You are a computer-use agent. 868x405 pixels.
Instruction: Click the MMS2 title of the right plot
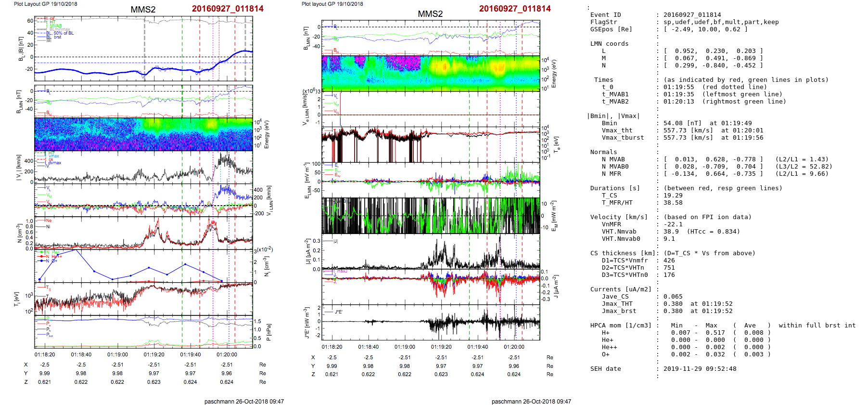point(430,14)
